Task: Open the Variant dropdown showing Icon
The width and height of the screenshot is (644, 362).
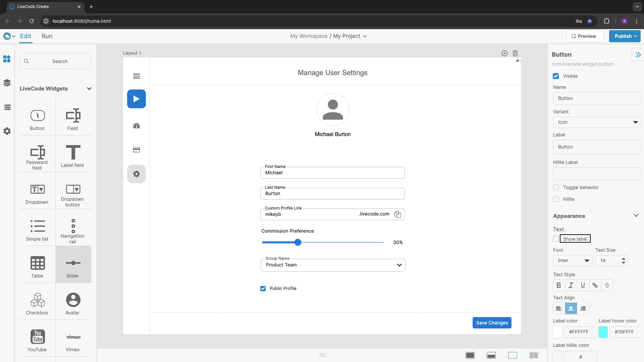Action: [x=597, y=122]
